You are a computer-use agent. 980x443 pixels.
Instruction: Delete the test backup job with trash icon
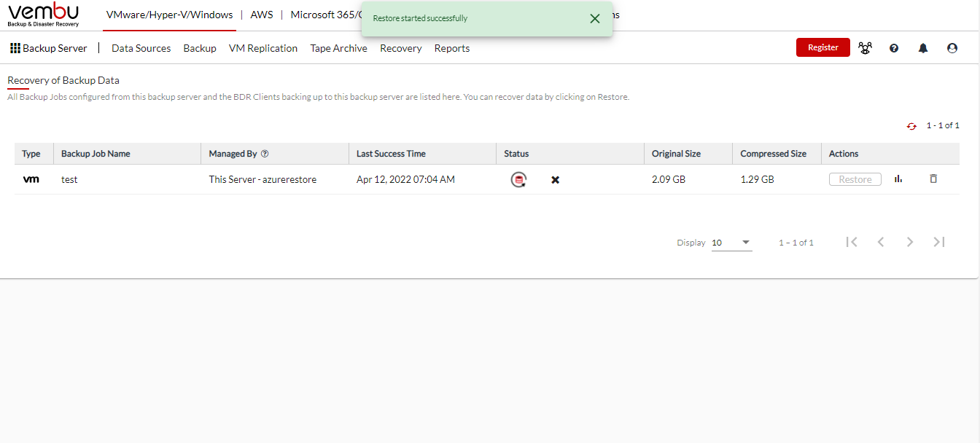[x=933, y=179]
